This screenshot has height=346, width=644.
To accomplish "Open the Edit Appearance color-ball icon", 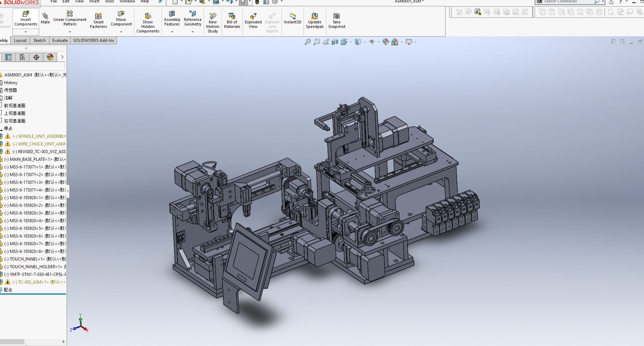I will (385, 42).
